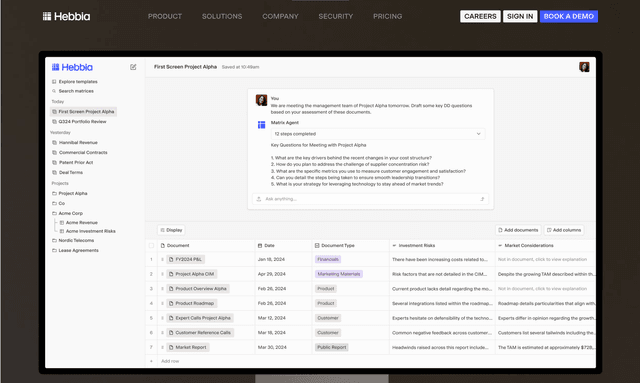
Task: Click the new matrix compose icon in the sidebar
Action: [x=133, y=67]
